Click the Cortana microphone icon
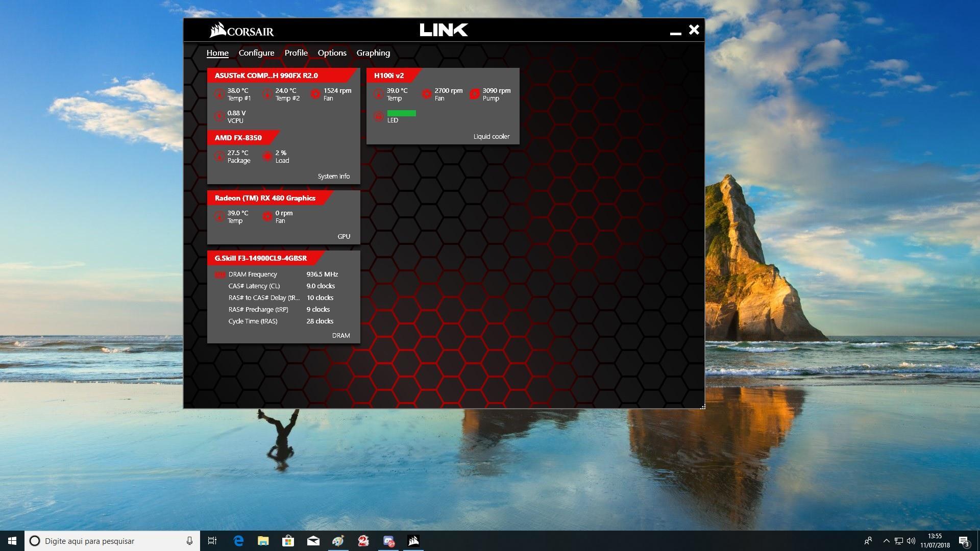Viewport: 980px width, 551px height. (x=189, y=541)
